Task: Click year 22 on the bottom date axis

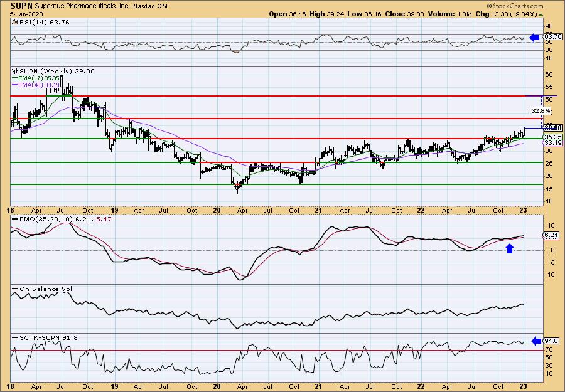Action: coord(420,386)
